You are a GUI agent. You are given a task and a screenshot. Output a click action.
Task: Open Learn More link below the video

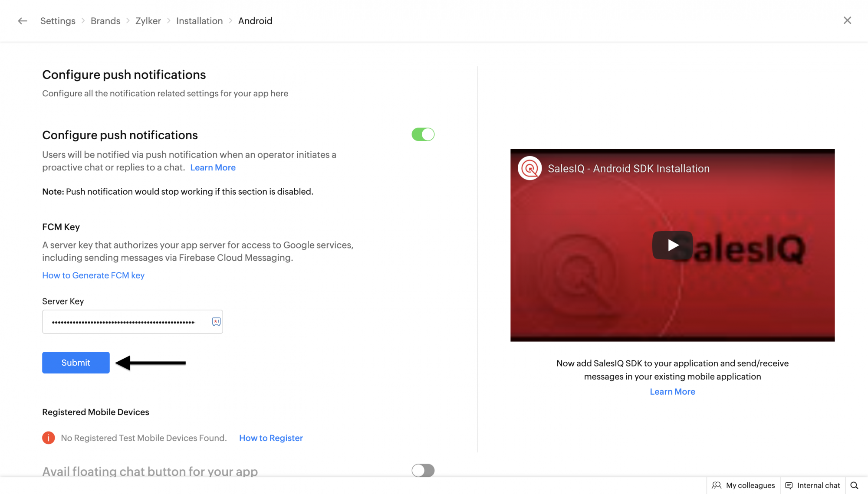click(x=672, y=392)
